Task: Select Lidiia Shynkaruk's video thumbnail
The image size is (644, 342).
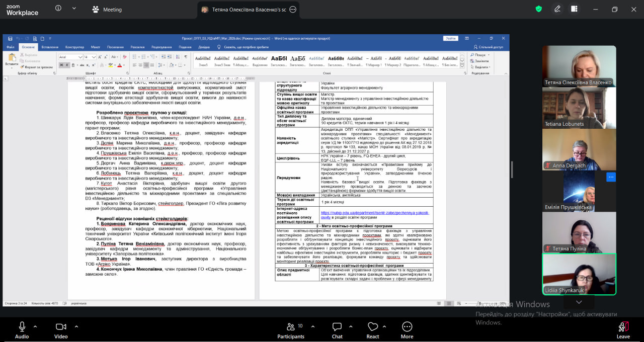Action: pyautogui.click(x=579, y=274)
